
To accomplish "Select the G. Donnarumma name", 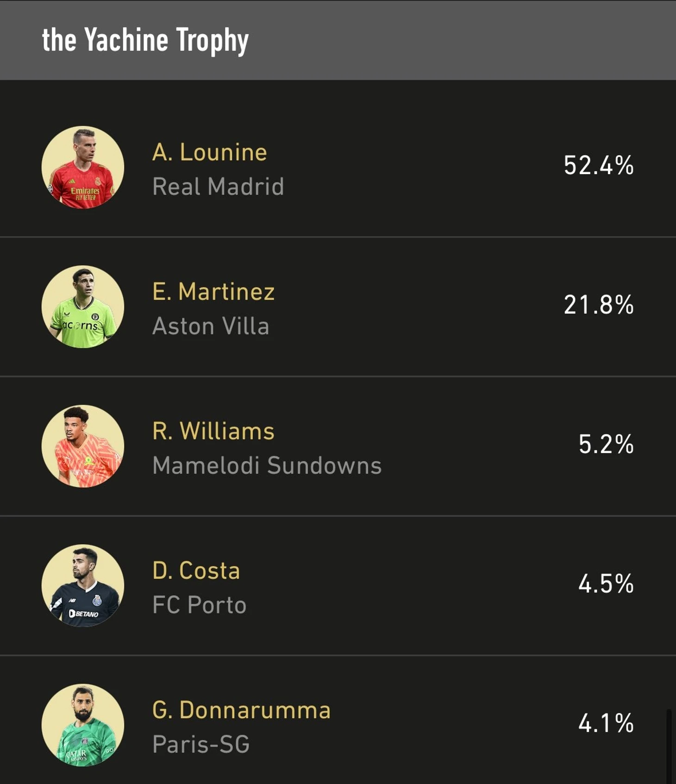I will tap(242, 710).
